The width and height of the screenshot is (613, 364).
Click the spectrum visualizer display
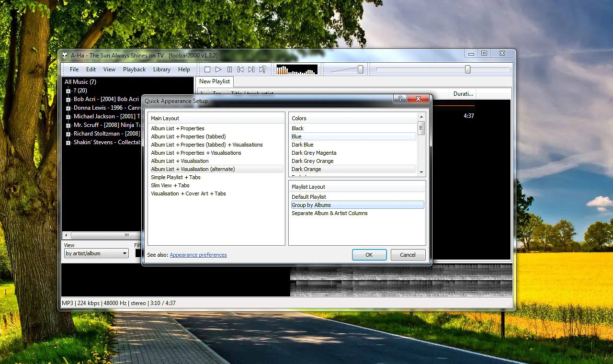pyautogui.click(x=296, y=69)
